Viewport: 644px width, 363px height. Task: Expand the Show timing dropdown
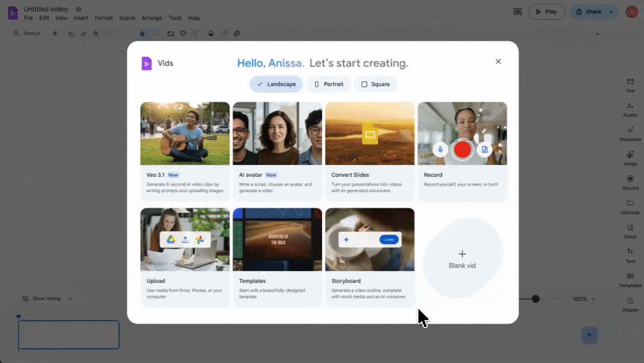[x=70, y=298]
